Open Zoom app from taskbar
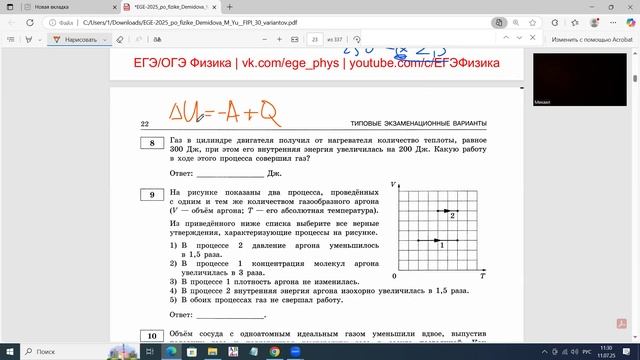Image resolution: width=640 pixels, height=360 pixels. pyautogui.click(x=296, y=351)
